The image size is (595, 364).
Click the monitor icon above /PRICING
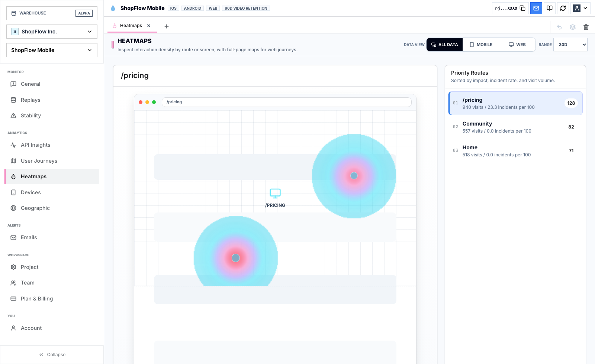(x=275, y=193)
